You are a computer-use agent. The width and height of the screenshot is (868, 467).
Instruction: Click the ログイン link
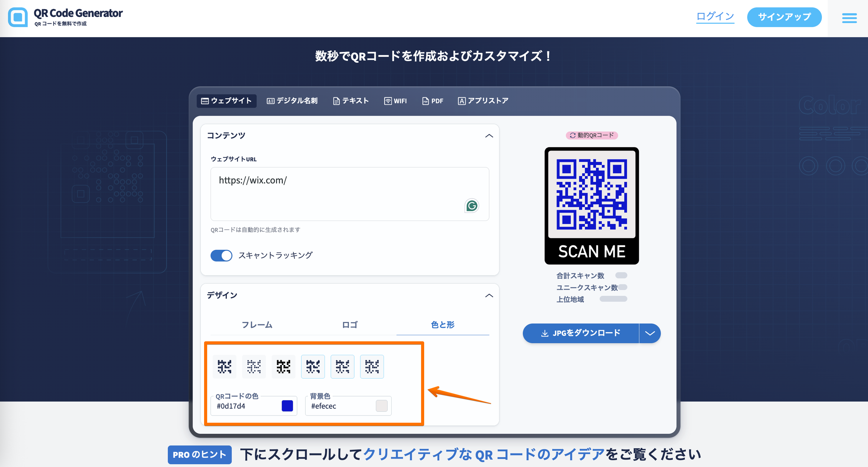point(715,16)
